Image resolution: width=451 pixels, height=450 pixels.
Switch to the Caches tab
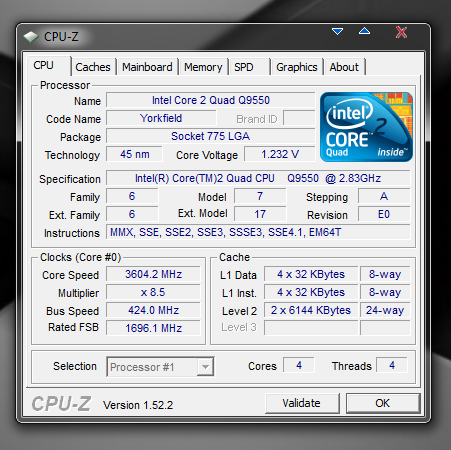coord(93,67)
